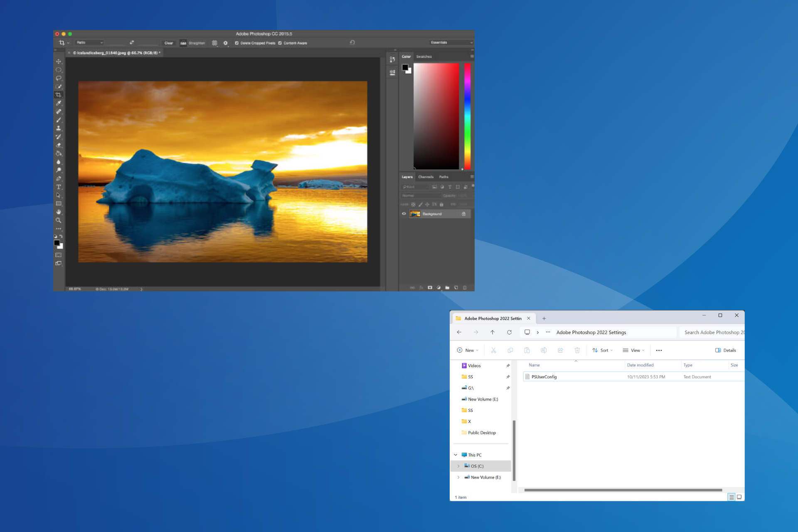Click create new group folder icon
This screenshot has width=798, height=532.
pos(447,288)
